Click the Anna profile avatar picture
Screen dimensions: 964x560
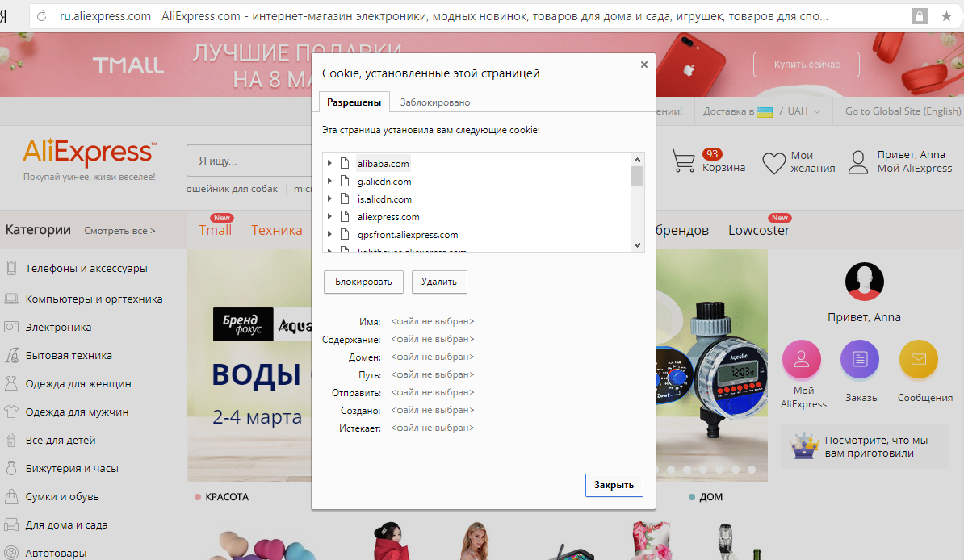click(865, 282)
